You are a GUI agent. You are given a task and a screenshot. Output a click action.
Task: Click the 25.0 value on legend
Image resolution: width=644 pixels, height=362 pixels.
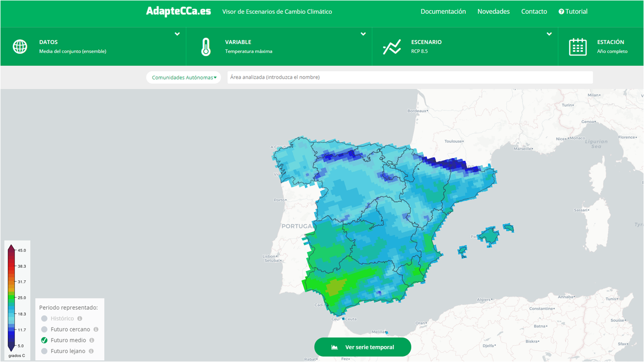pyautogui.click(x=22, y=298)
